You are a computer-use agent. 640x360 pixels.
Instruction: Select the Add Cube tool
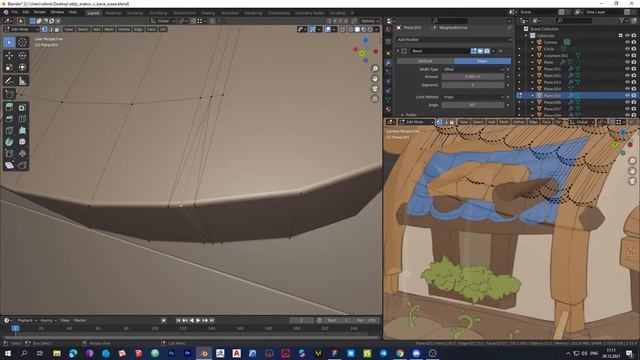tap(9, 94)
